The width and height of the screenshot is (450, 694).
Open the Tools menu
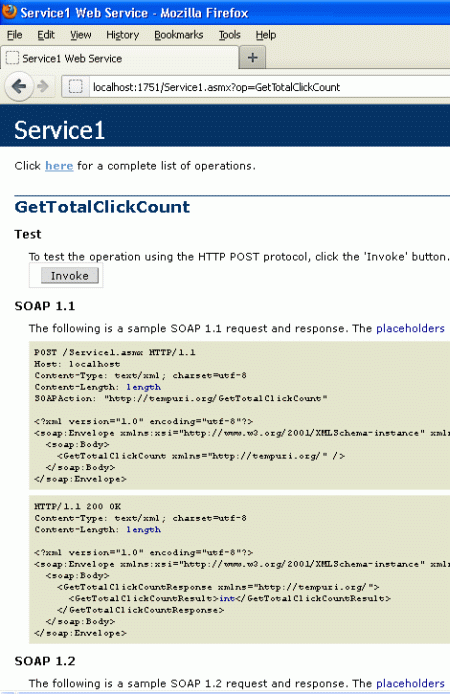coord(229,35)
